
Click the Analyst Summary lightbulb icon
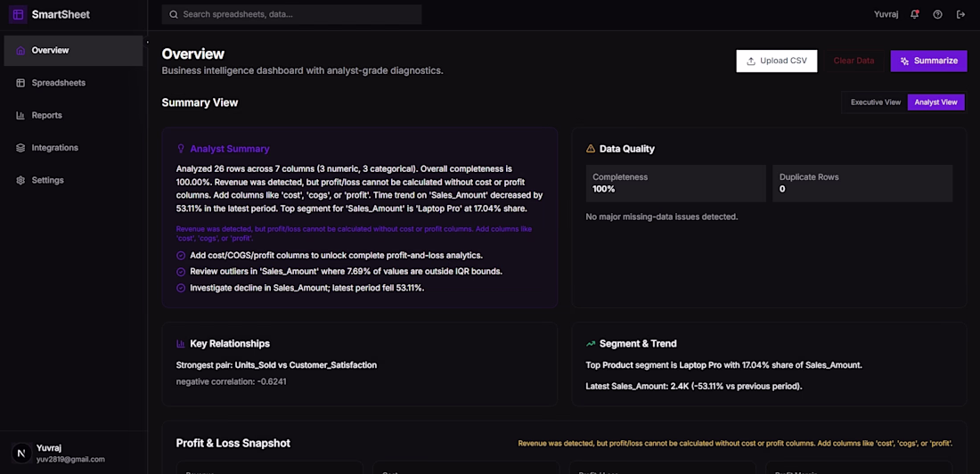(x=181, y=149)
